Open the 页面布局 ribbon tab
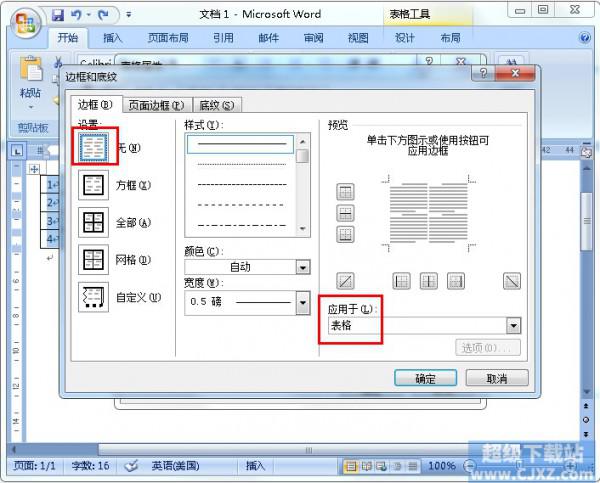The image size is (600, 483). (168, 38)
